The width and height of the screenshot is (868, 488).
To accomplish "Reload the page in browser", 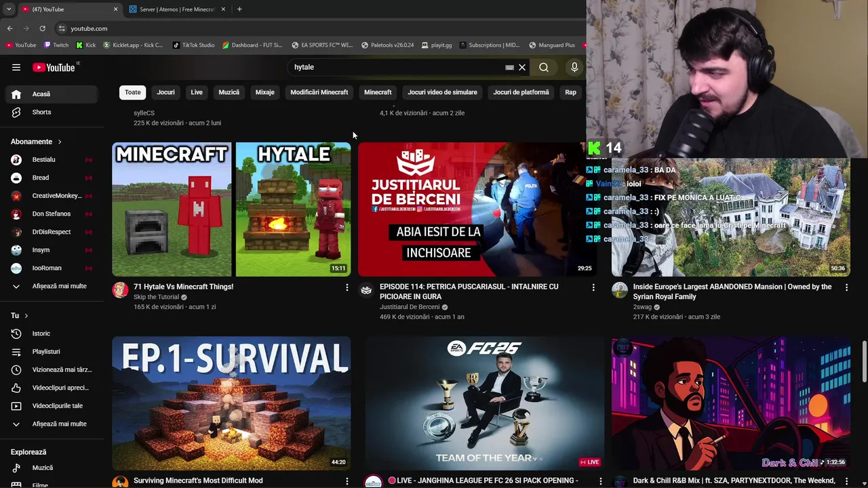I will pyautogui.click(x=42, y=28).
